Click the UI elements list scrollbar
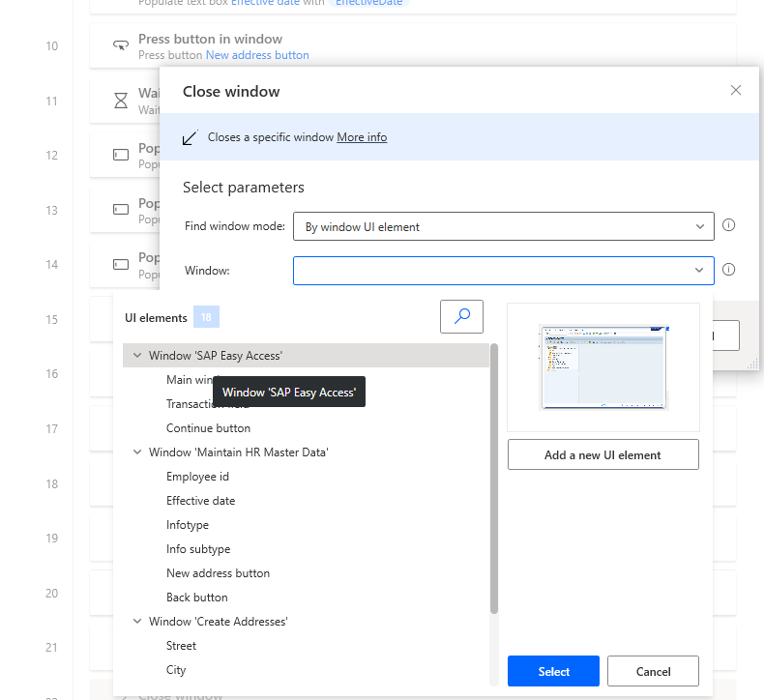The width and height of the screenshot is (764, 700). 493,479
